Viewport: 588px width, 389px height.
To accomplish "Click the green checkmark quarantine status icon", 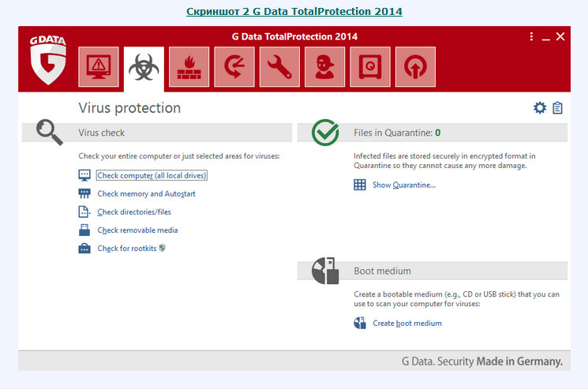I will coord(325,133).
